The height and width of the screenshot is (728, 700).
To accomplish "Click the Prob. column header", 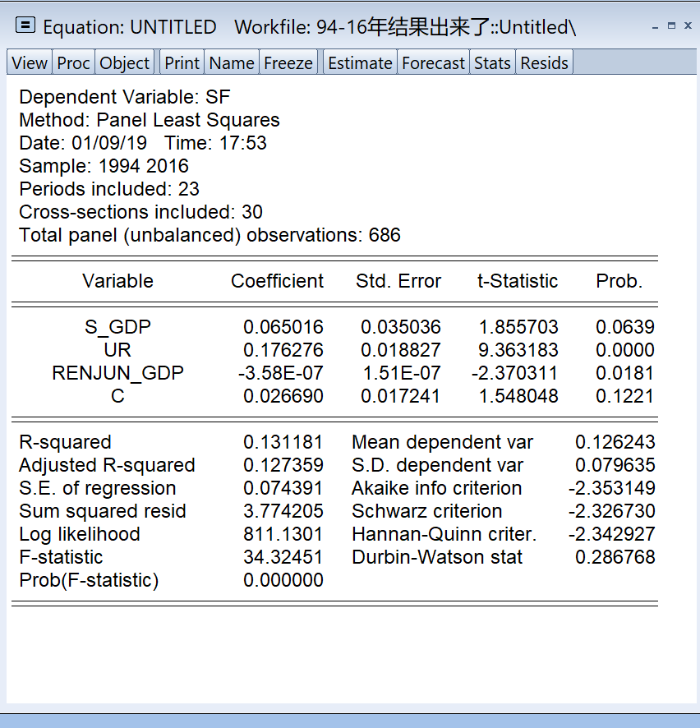I will [619, 281].
